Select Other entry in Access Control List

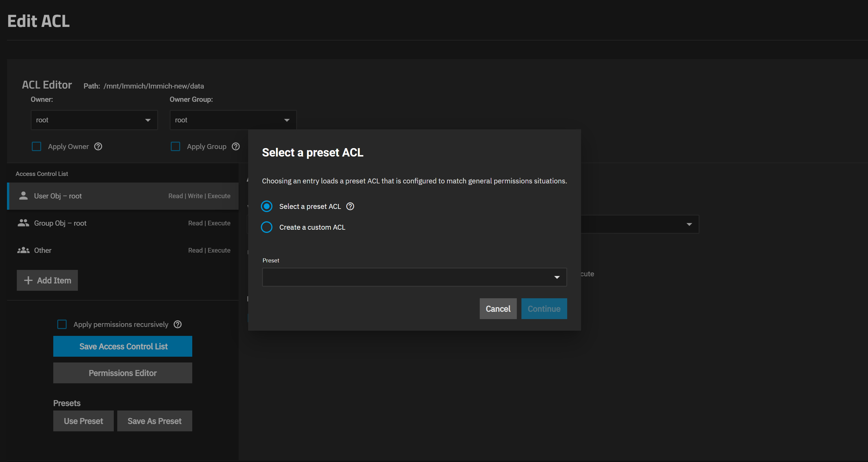point(123,250)
